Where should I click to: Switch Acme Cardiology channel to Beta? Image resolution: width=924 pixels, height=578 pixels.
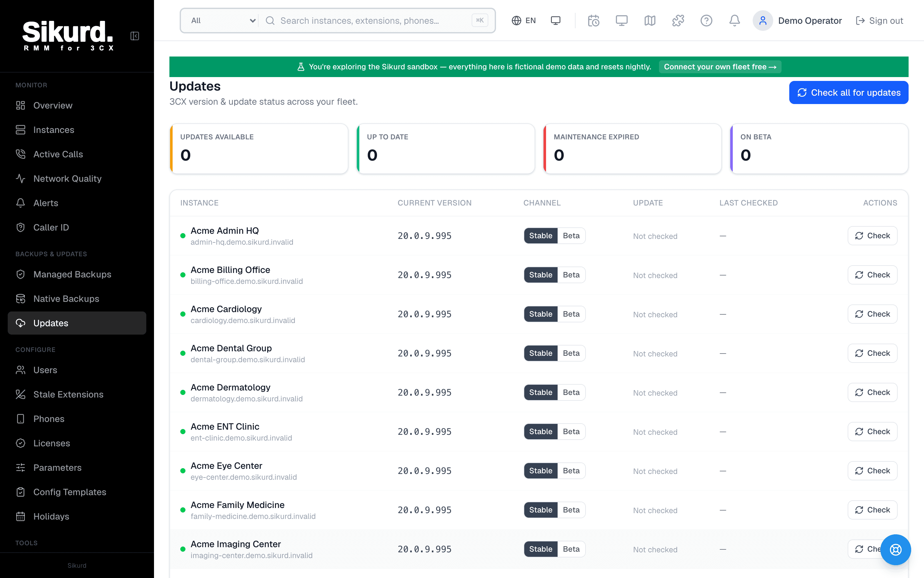tap(571, 314)
